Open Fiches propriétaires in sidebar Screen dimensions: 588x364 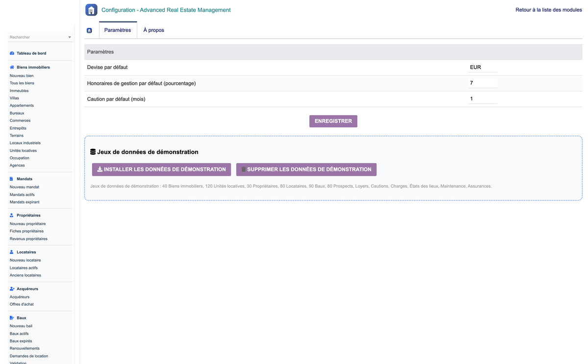tap(26, 231)
